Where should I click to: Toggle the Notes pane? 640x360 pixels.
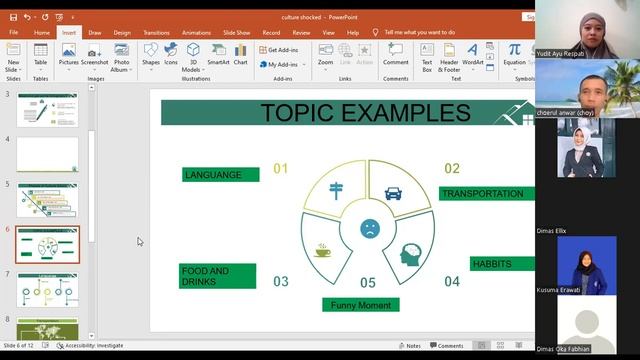(410, 346)
